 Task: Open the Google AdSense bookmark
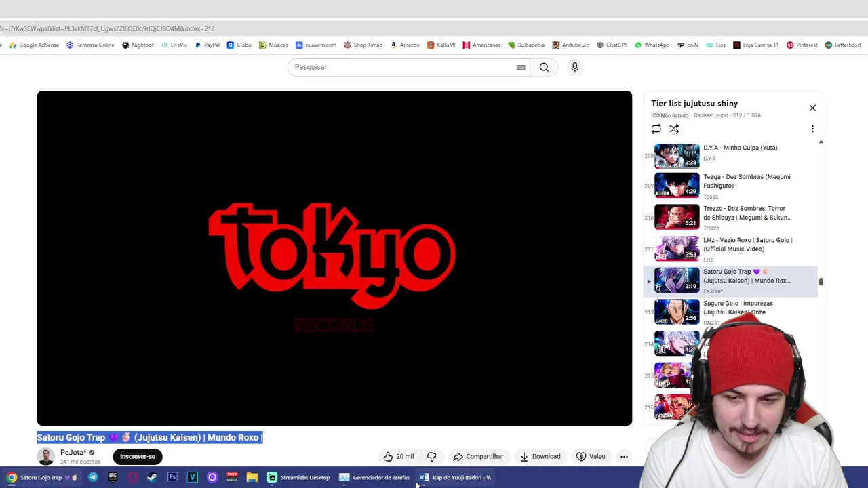tap(34, 45)
